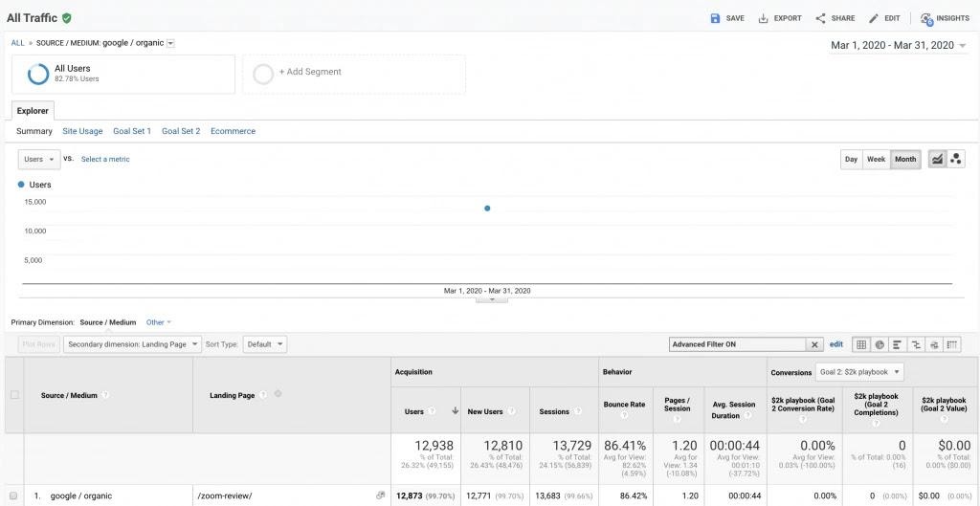Switch to Goal Set 2 view
Viewport: 980px width, 506px height.
(181, 131)
